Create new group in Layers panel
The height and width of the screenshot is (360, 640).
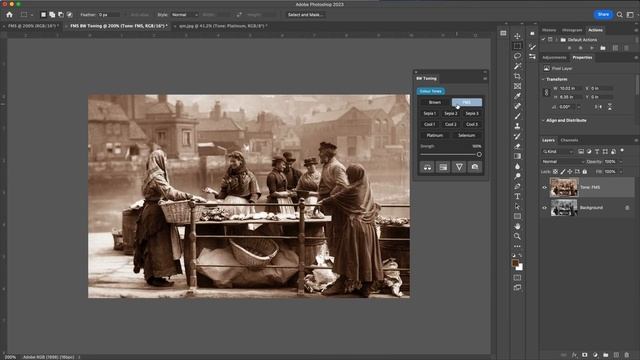tap(606, 355)
